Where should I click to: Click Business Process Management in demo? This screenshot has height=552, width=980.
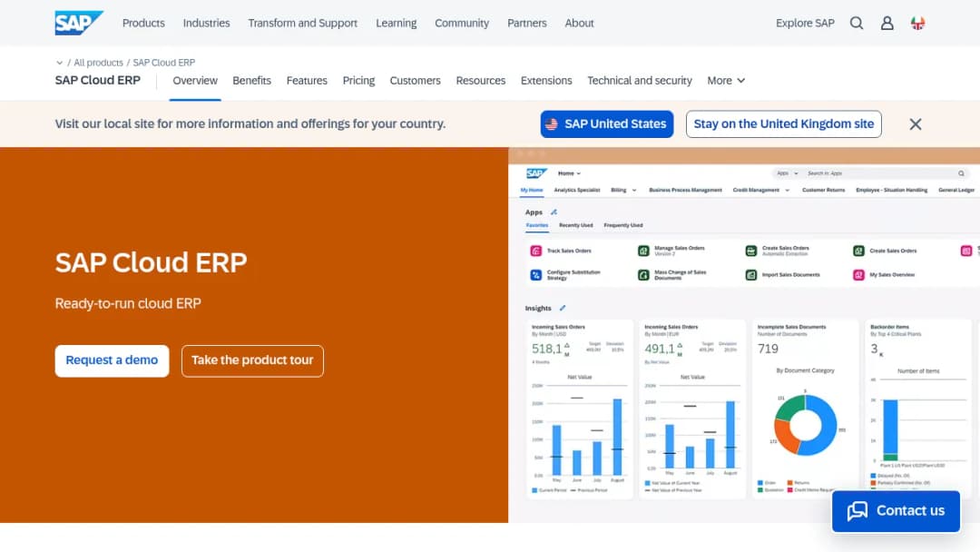(x=685, y=190)
